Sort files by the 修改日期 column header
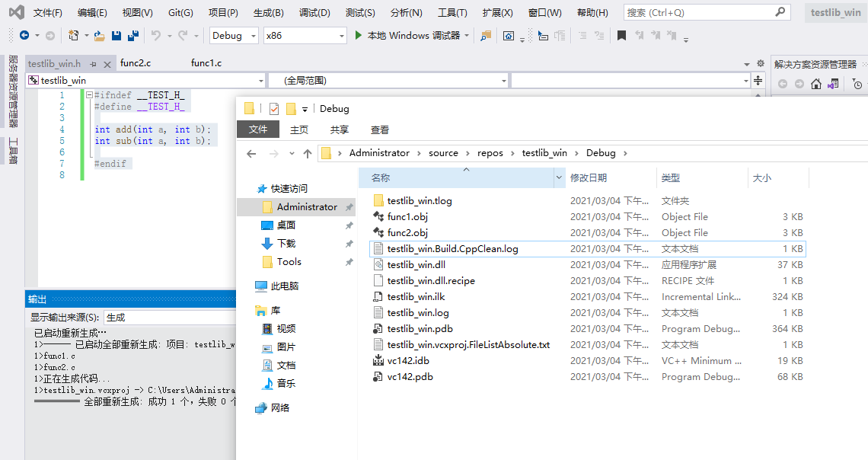Viewport: 868px width, 460px height. [589, 177]
